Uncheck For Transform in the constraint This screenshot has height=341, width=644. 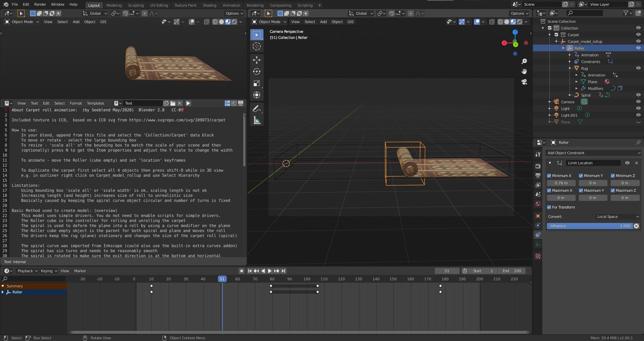[x=549, y=207]
